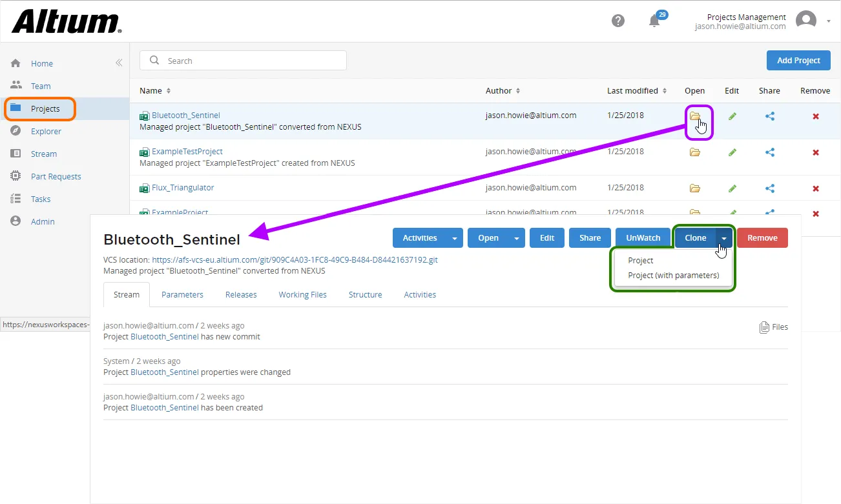841x504 pixels.
Task: Click the Share icon for ExampleTestProject
Action: point(769,152)
